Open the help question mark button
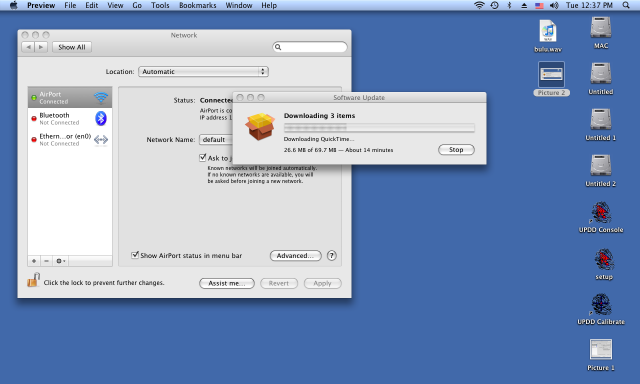 pos(331,256)
